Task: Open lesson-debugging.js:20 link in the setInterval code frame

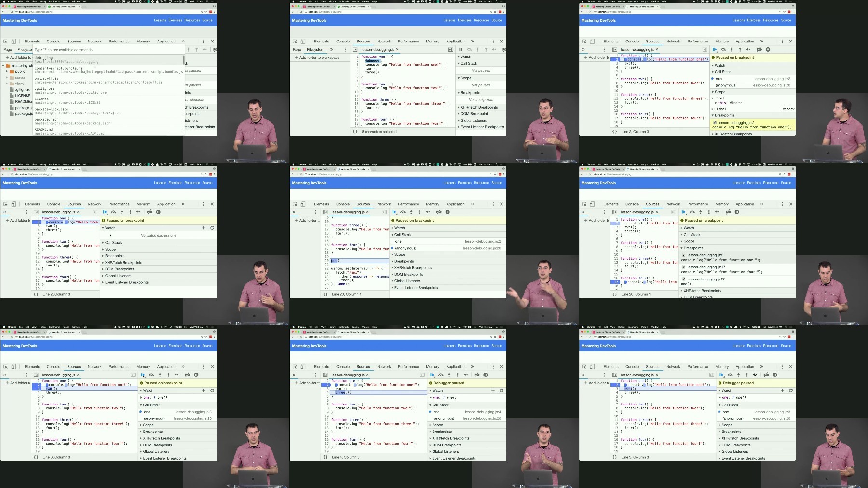Action: click(482, 248)
